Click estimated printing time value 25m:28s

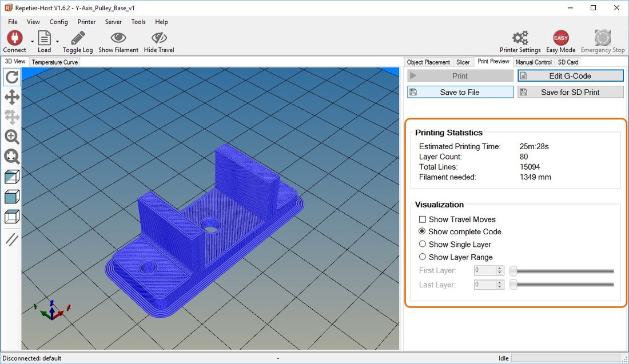(x=534, y=146)
